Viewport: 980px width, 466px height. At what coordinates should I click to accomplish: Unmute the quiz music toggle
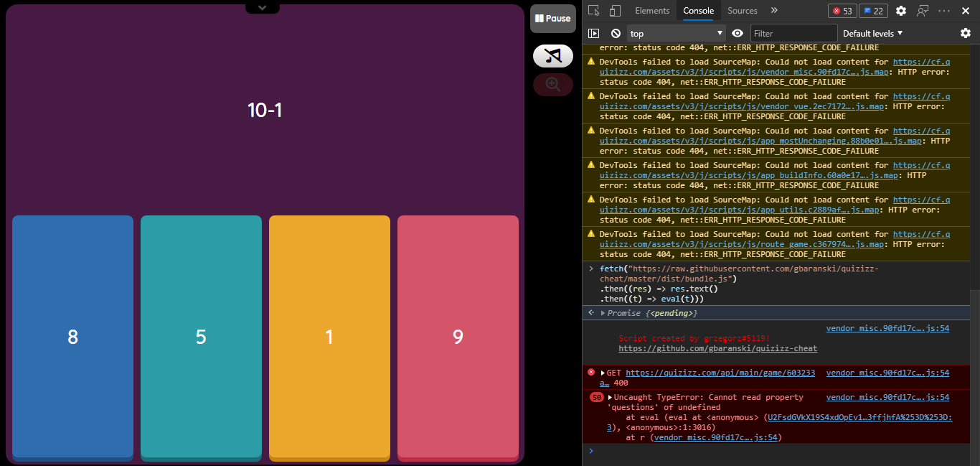click(x=552, y=55)
